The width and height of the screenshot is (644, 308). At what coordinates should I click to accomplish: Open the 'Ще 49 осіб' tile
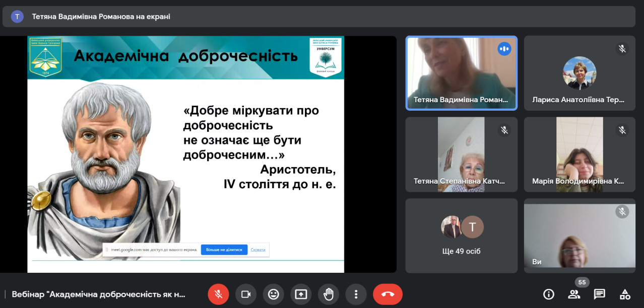[462, 236]
